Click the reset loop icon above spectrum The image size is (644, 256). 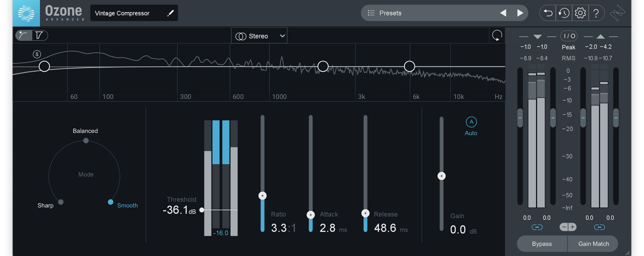tap(497, 36)
